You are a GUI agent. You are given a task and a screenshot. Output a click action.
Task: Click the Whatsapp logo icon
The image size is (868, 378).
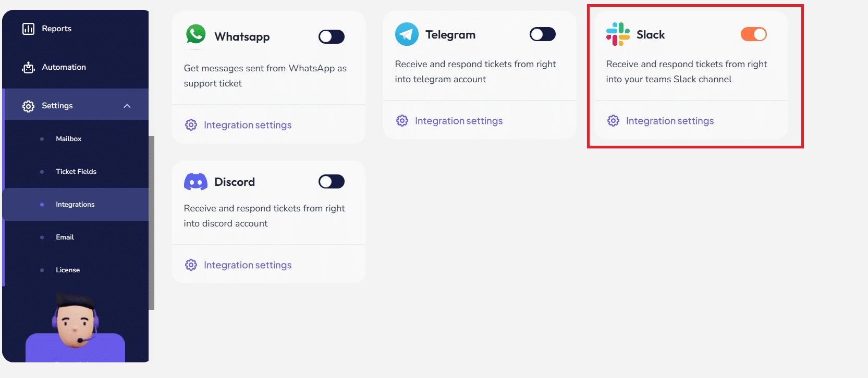196,35
